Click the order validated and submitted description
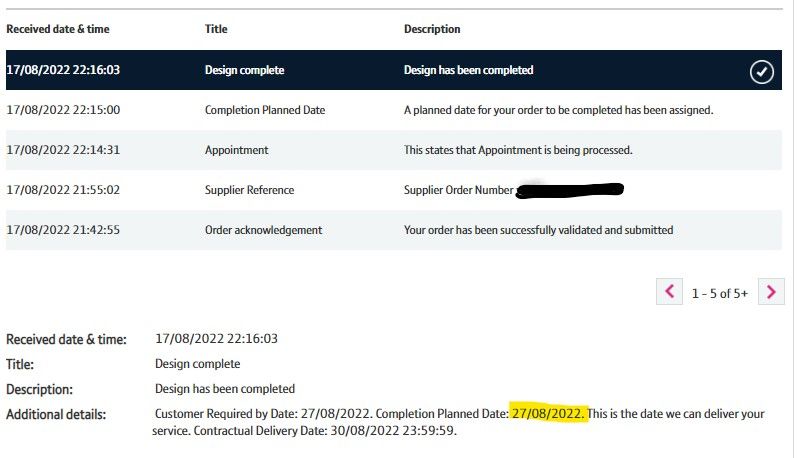Screen dimensions: 797x458 [538, 230]
